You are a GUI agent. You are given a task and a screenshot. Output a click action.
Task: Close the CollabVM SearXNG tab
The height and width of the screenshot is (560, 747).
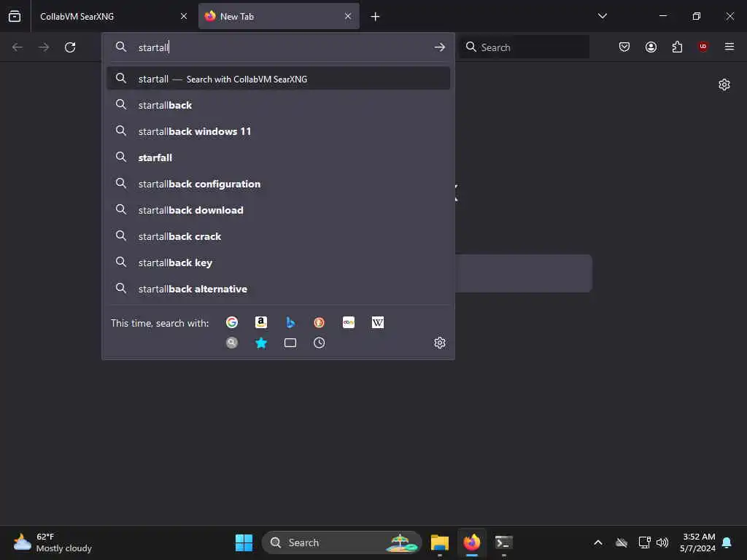click(184, 16)
